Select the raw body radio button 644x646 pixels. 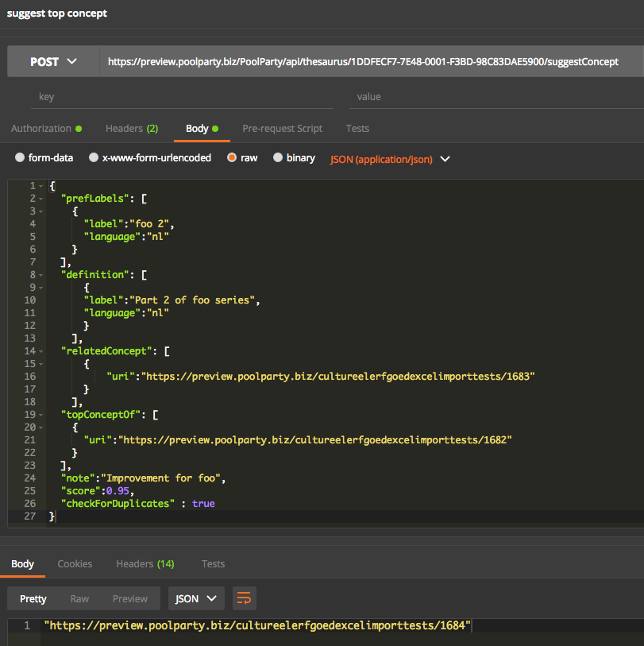(x=232, y=158)
